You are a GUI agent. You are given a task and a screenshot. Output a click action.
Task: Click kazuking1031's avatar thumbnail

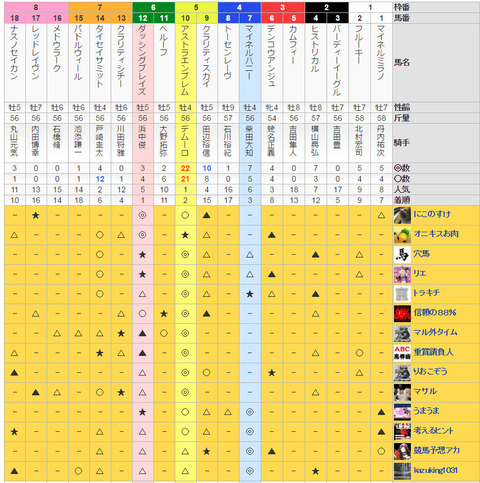(402, 471)
